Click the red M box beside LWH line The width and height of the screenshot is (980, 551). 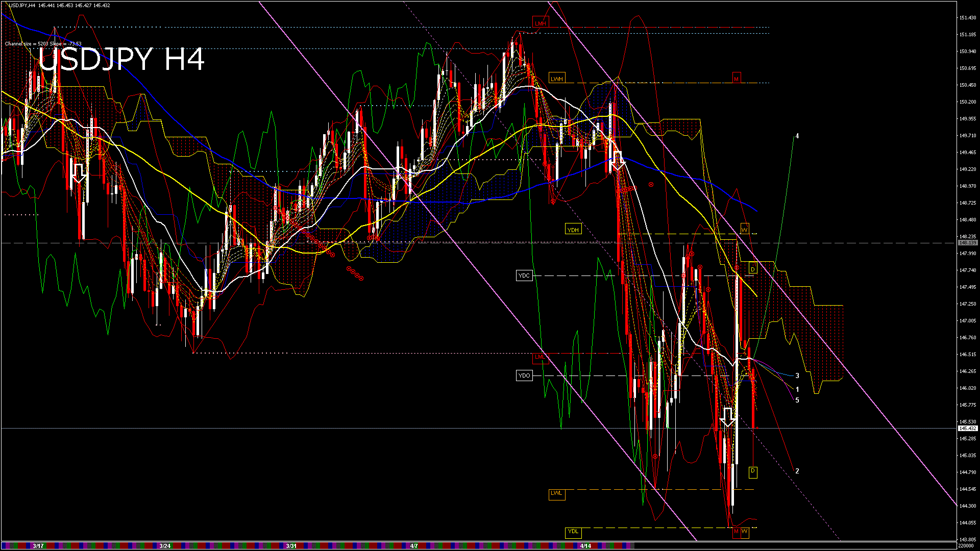[737, 79]
